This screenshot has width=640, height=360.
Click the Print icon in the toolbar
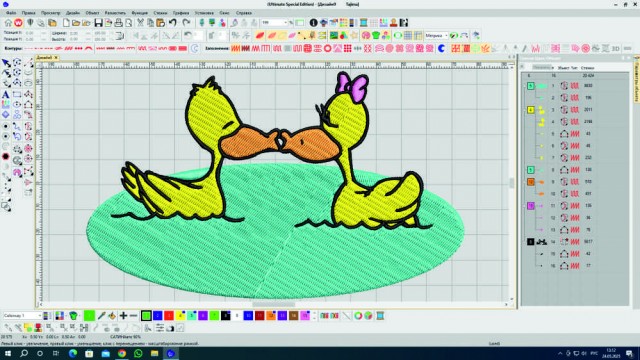118,23
